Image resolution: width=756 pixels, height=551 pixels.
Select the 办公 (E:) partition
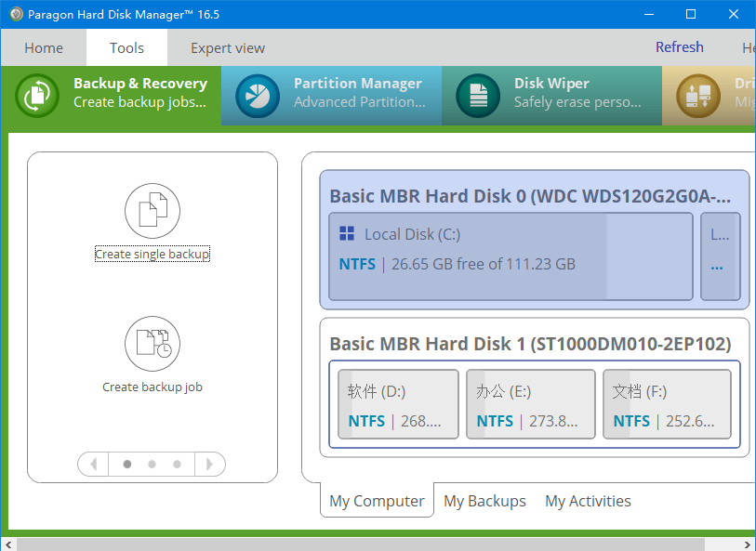pos(531,404)
